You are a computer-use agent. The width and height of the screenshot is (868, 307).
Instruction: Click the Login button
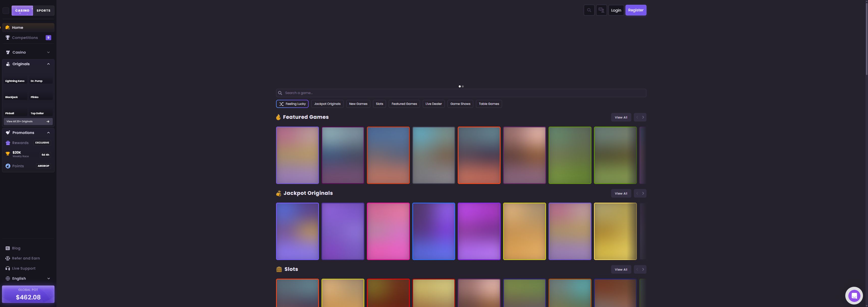point(616,10)
